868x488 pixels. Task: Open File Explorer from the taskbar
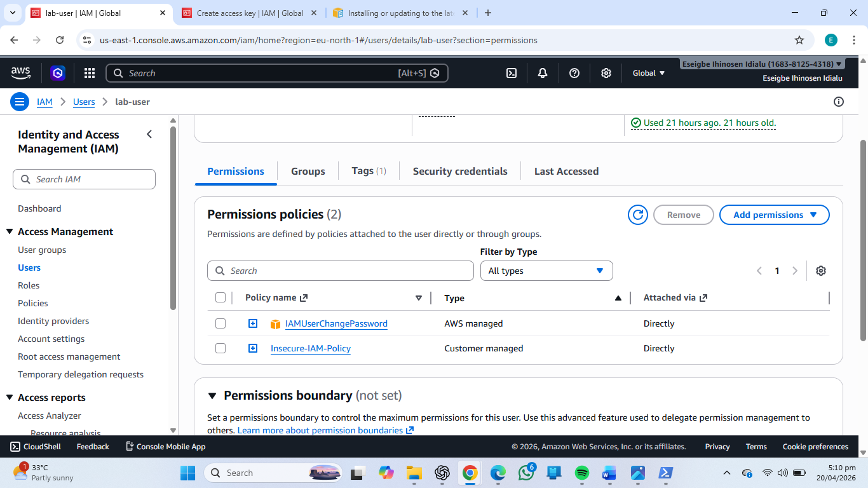tap(414, 473)
